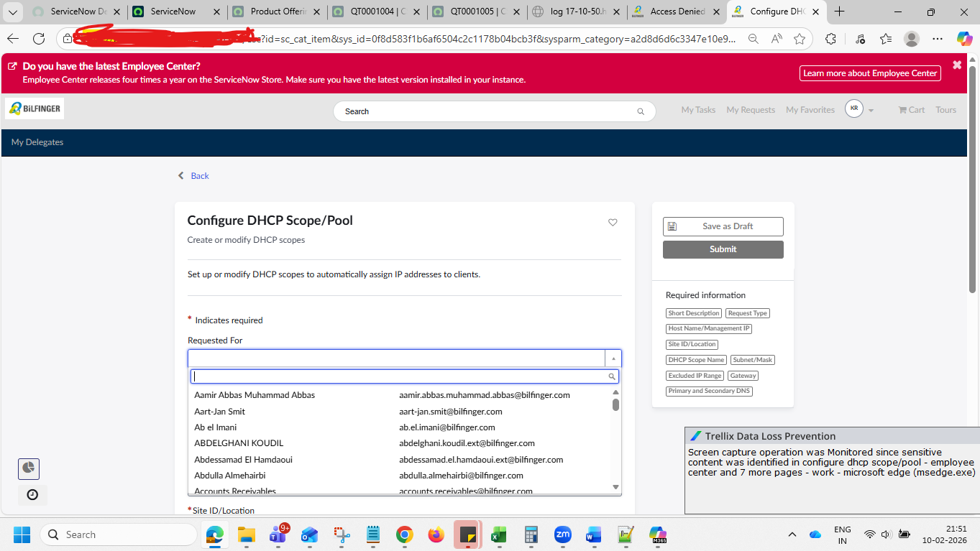Click the zoom-out magnifier in address bar
The width and height of the screenshot is (980, 551).
[x=754, y=39]
